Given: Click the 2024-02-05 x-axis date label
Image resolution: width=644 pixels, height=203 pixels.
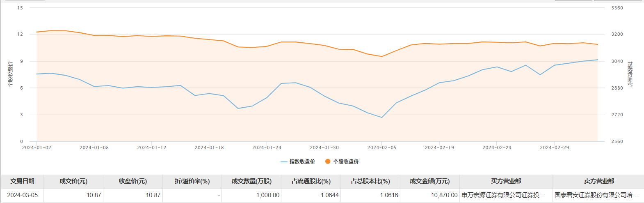Looking at the screenshot, I should pyautogui.click(x=382, y=148).
